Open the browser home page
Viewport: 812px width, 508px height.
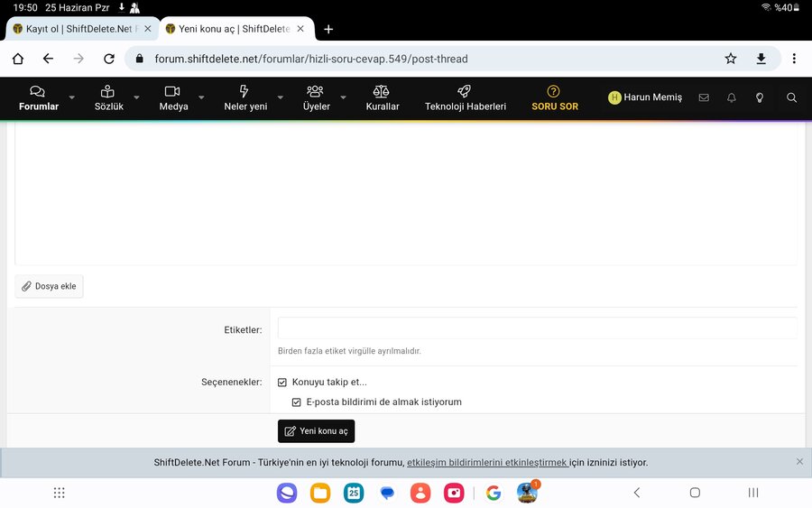pos(18,59)
